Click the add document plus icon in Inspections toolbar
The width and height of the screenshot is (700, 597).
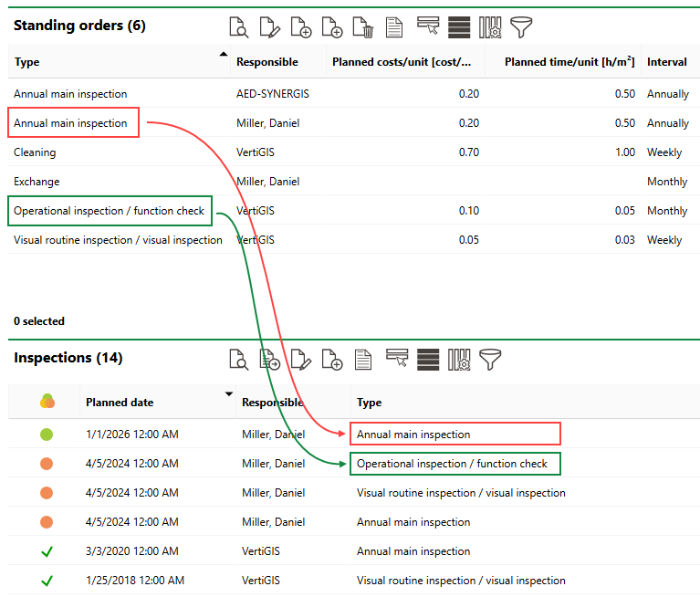coord(332,360)
